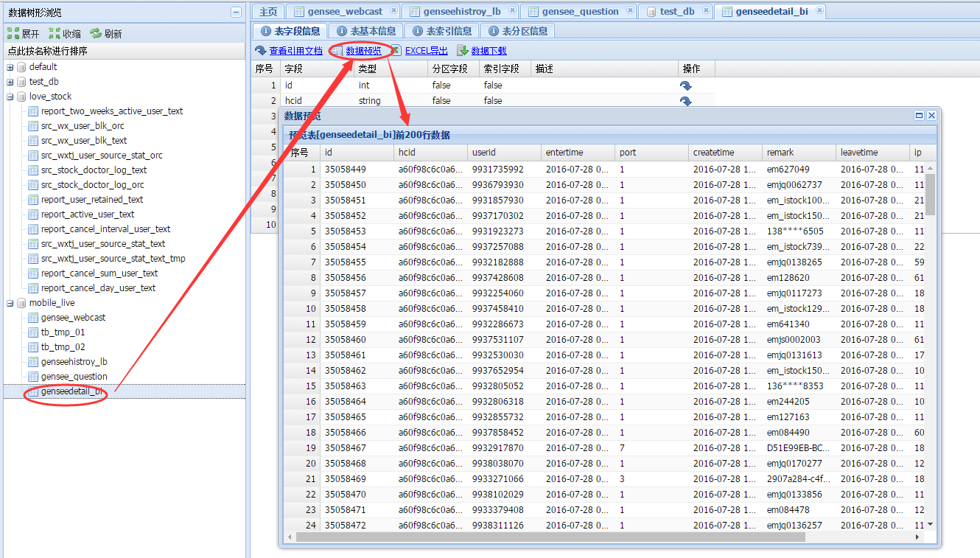Switch to the genseehistroy_lb tab

click(x=460, y=12)
